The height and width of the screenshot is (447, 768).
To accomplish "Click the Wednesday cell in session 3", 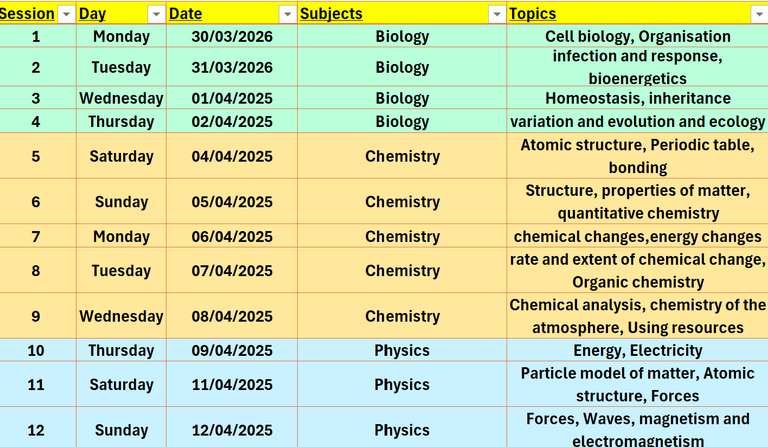I will pos(122,99).
